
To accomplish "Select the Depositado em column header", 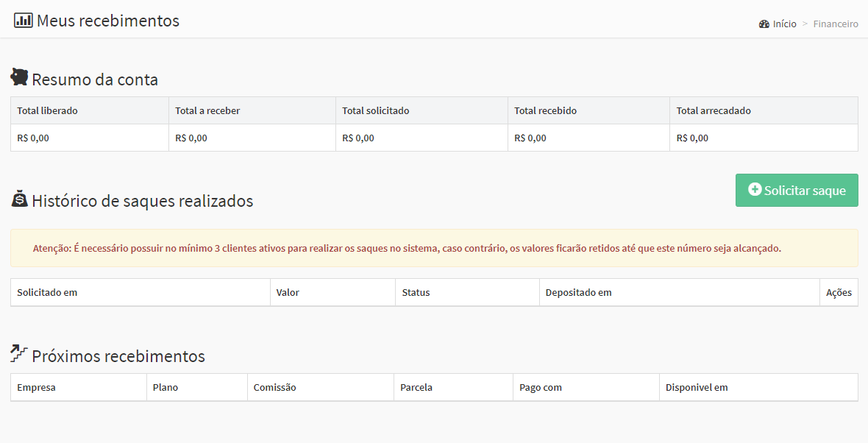I will pos(578,293).
